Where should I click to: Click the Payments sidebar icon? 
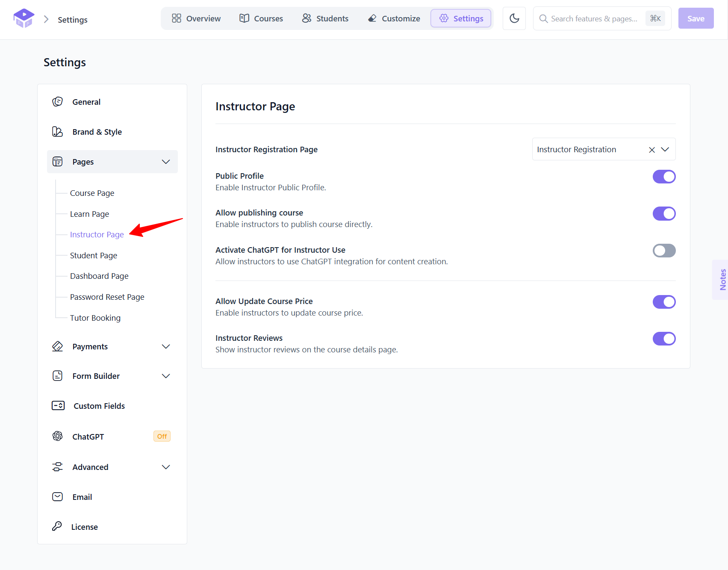pos(57,346)
